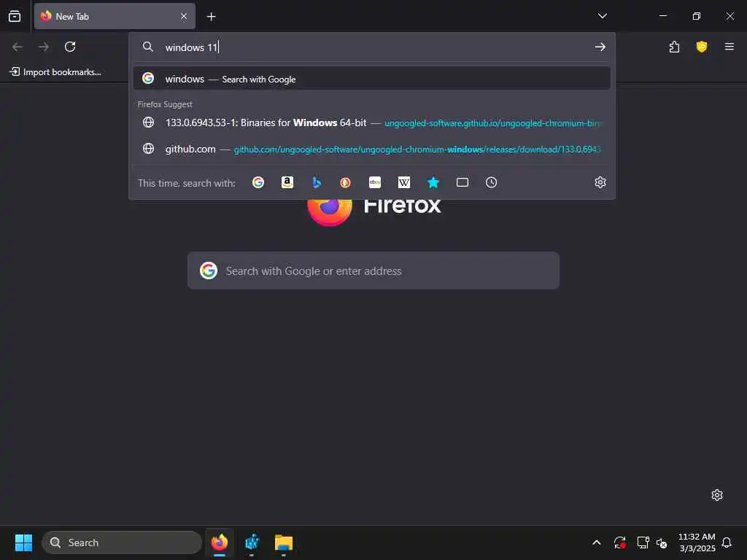Open the Firefox application menu
This screenshot has height=560, width=747.
tap(729, 47)
